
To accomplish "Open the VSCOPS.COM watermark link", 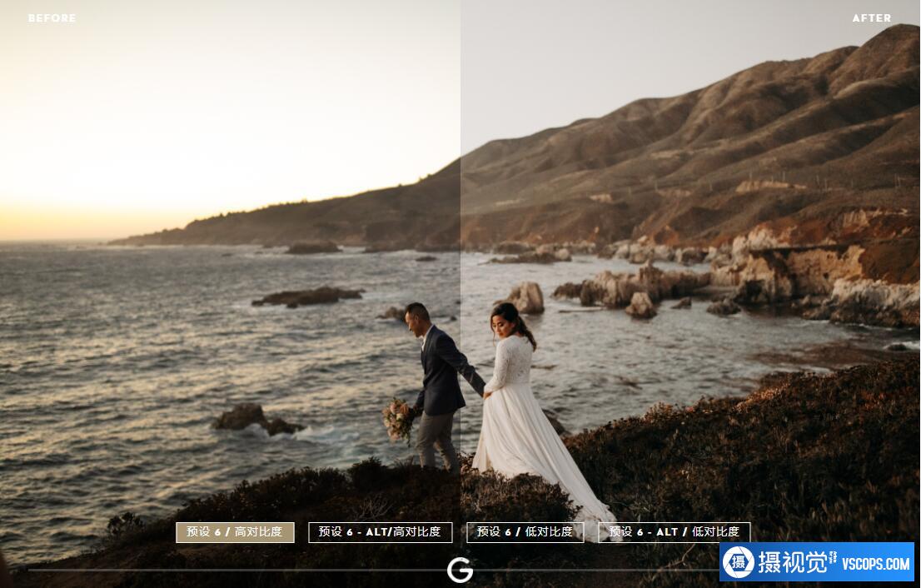I will (x=873, y=564).
